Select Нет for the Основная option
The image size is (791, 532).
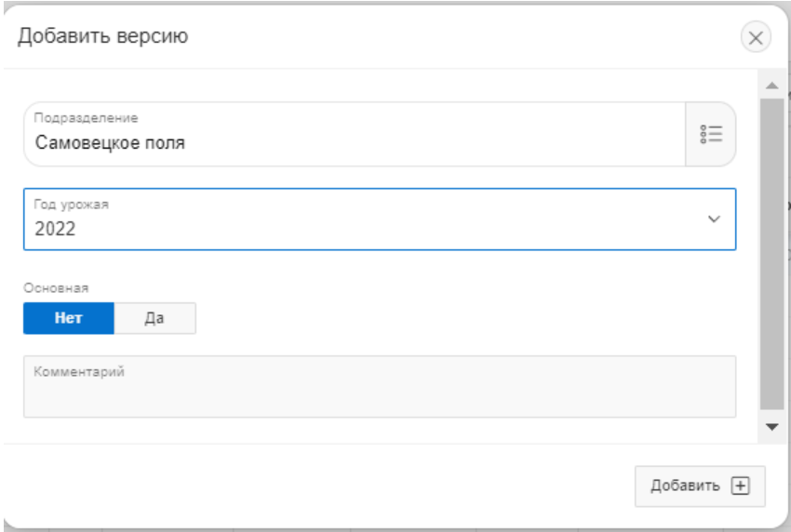(69, 318)
